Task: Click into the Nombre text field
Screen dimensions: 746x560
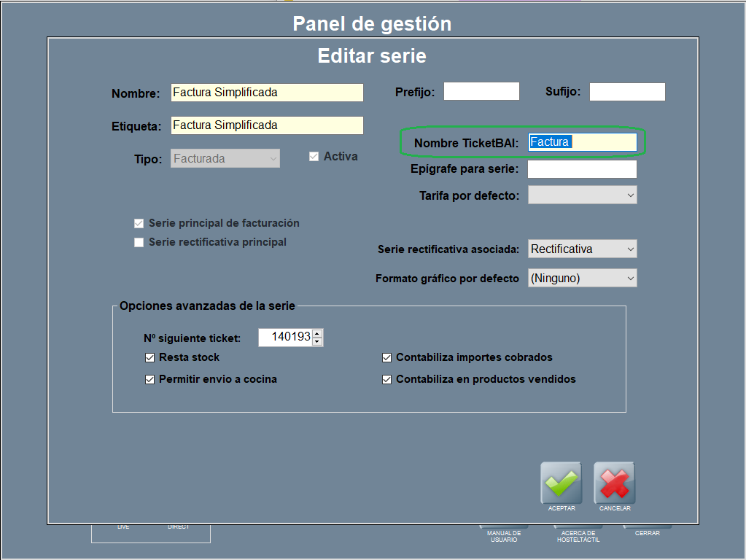Action: (x=266, y=93)
